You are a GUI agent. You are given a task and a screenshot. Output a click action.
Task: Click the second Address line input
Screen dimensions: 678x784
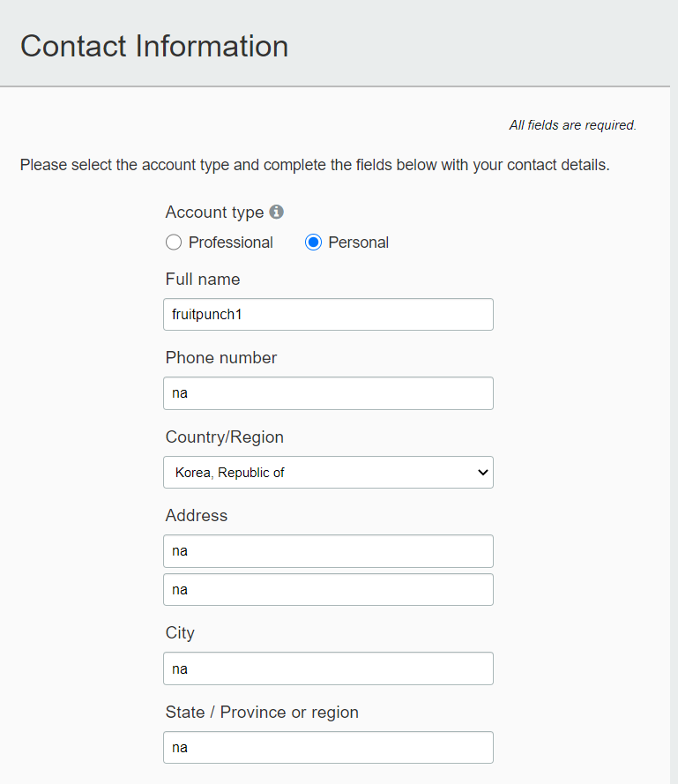coord(329,590)
